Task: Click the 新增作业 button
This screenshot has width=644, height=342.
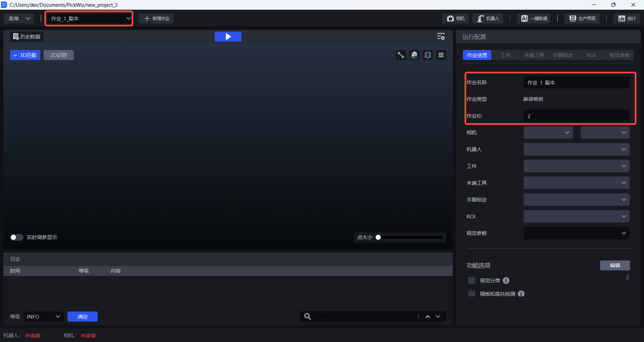Action: 156,19
